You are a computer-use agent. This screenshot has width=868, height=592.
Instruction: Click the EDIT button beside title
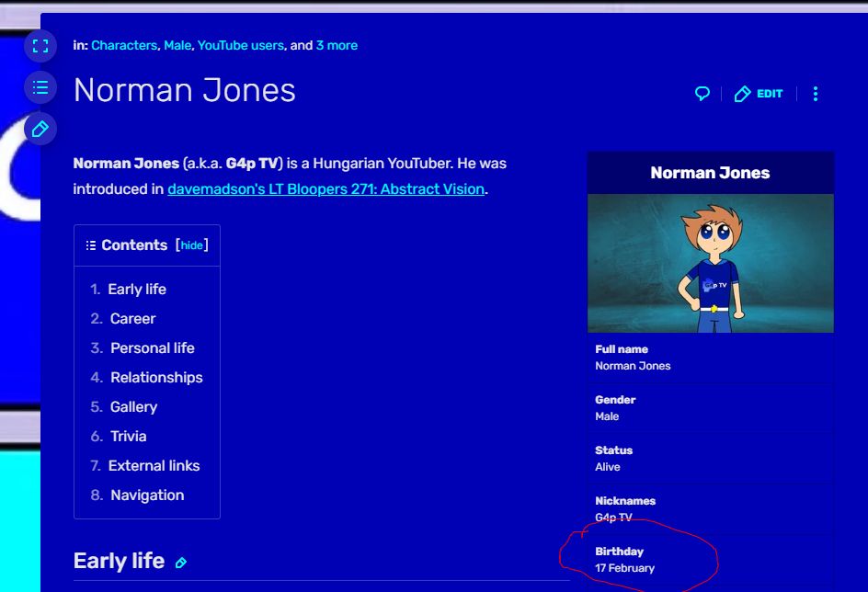point(759,94)
